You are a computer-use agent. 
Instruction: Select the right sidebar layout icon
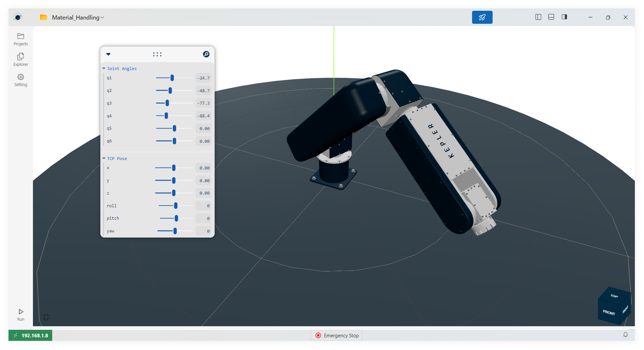pos(564,17)
